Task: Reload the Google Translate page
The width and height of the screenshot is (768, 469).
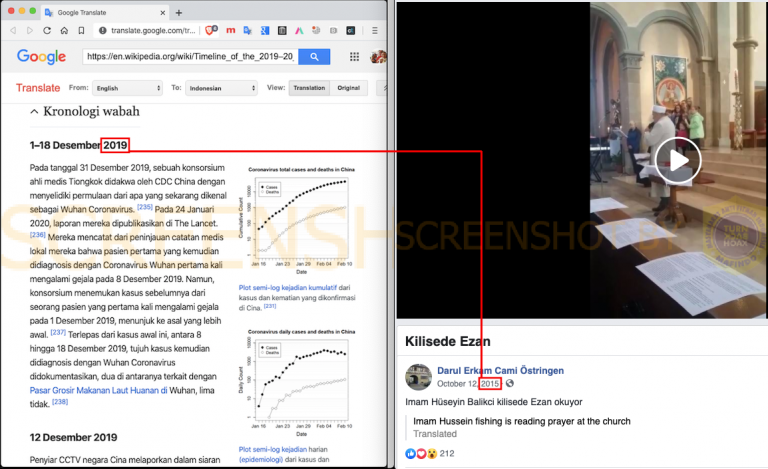Action: (x=47, y=30)
